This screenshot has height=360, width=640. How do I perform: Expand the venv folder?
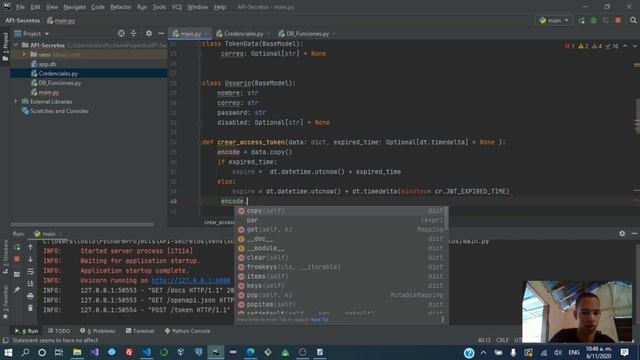[x=24, y=54]
